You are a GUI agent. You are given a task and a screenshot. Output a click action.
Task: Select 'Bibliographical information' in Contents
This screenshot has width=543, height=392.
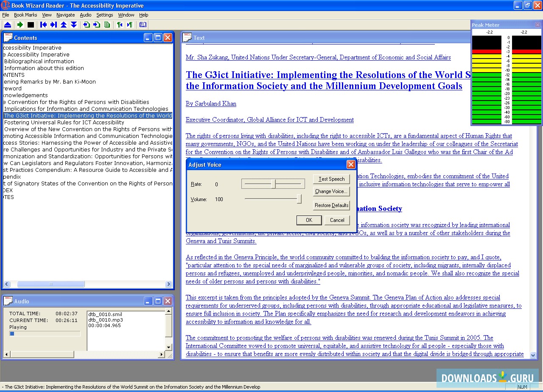point(39,61)
